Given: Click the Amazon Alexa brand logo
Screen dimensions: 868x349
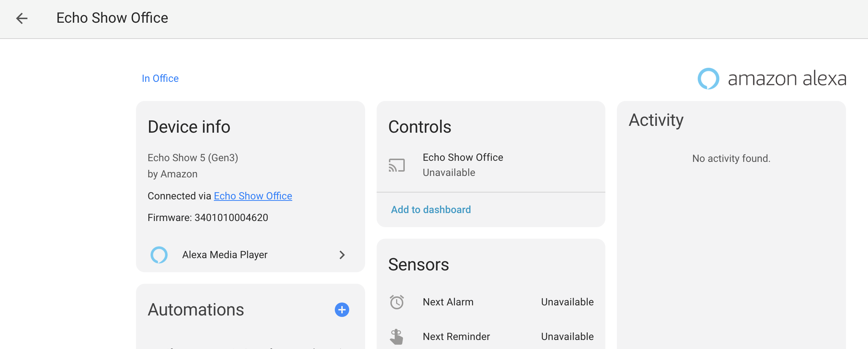Looking at the screenshot, I should (x=772, y=79).
